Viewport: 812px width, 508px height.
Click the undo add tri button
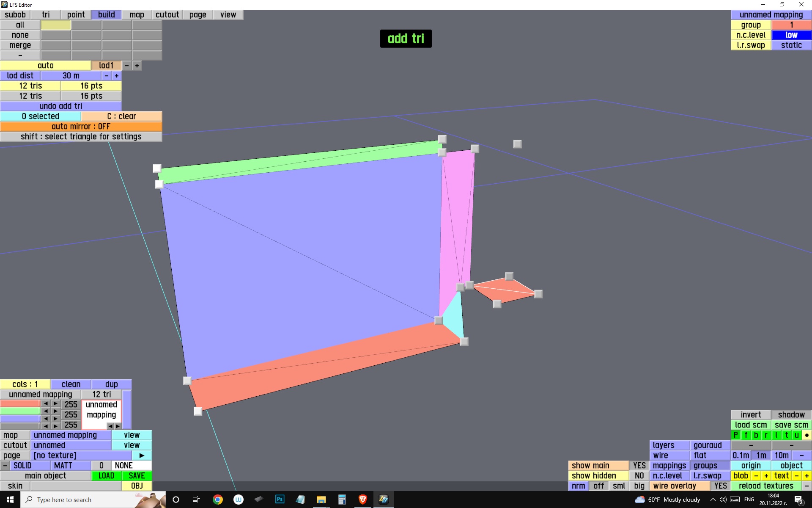pos(60,106)
